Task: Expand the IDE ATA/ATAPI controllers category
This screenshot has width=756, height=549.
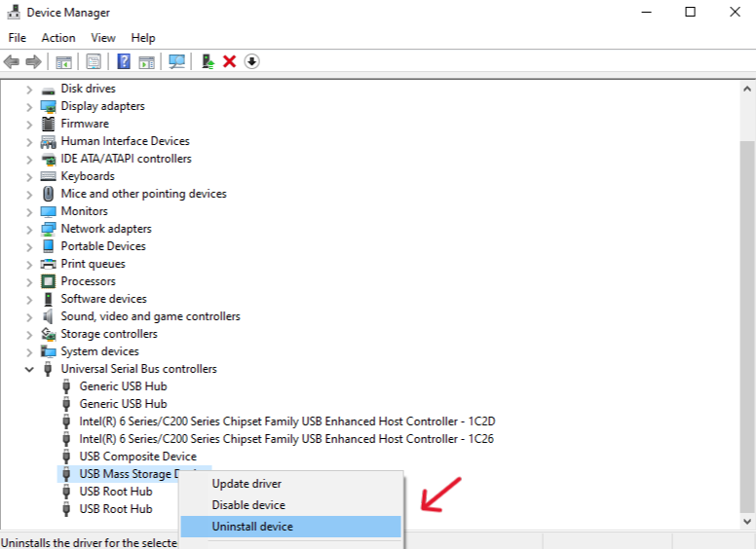Action: (29, 160)
